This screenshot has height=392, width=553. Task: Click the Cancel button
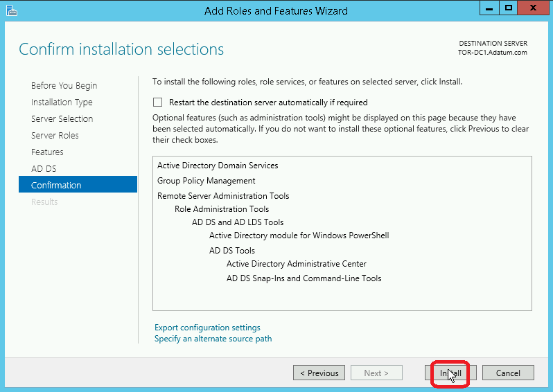pyautogui.click(x=508, y=373)
